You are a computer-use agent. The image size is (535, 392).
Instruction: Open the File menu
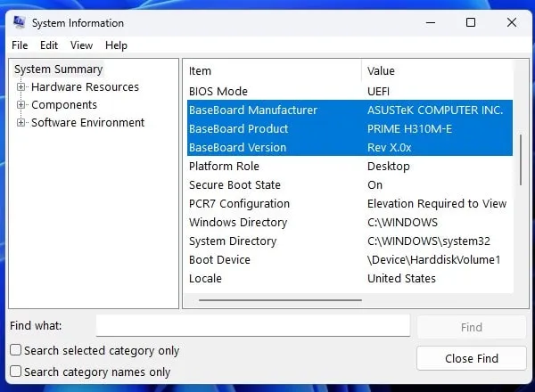[20, 45]
